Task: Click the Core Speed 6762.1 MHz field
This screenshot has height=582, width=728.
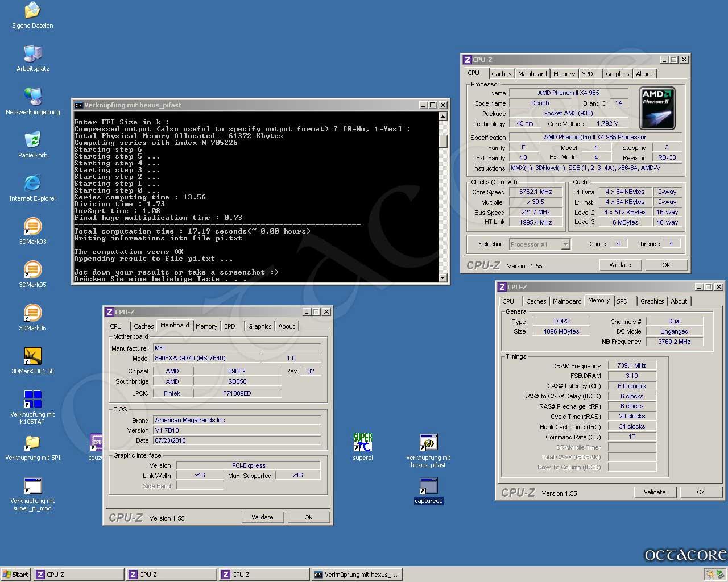Action: tap(535, 192)
